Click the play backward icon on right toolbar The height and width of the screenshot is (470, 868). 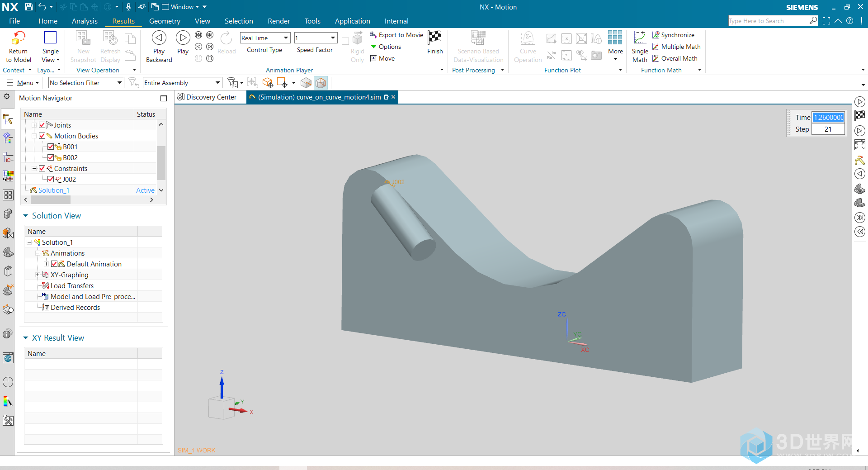[x=860, y=174]
